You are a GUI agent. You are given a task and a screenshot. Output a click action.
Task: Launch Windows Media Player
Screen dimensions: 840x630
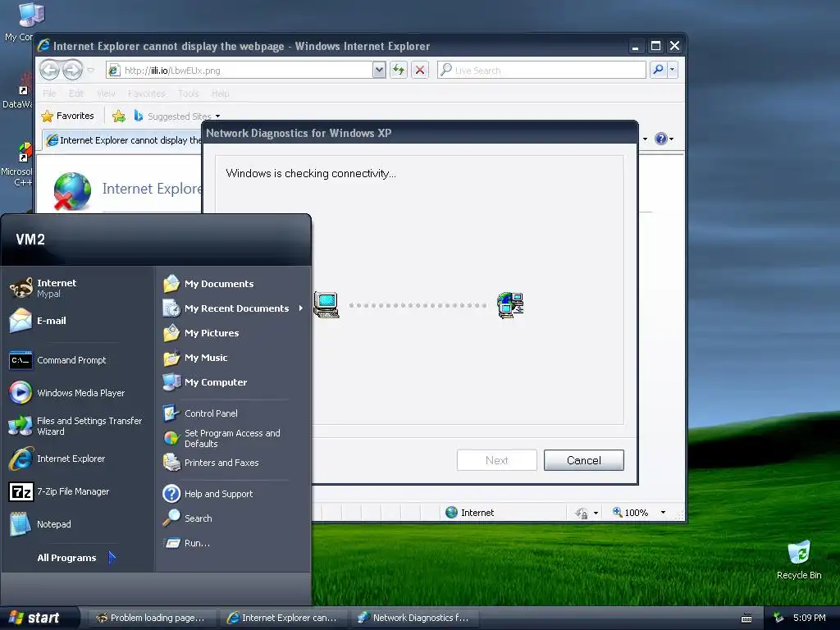(67, 393)
